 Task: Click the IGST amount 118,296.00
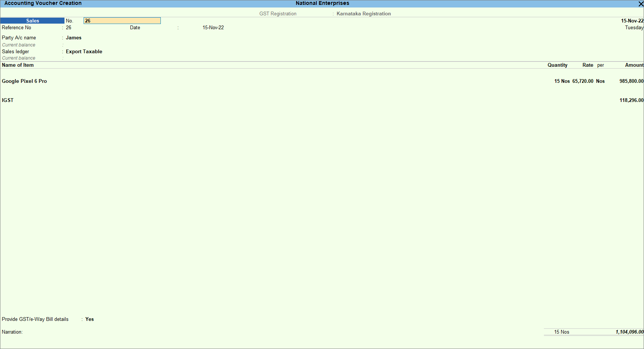pyautogui.click(x=631, y=100)
